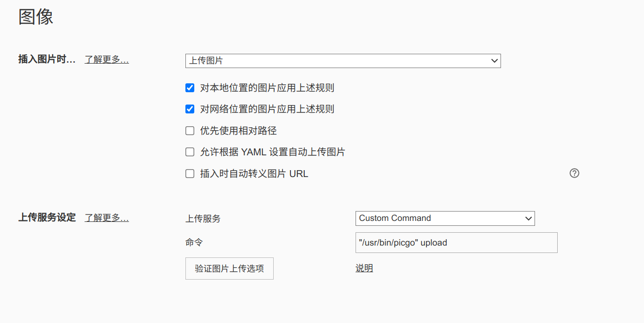Enable 优先使用相对路径 checkbox
This screenshot has height=323, width=644.
pyautogui.click(x=190, y=131)
